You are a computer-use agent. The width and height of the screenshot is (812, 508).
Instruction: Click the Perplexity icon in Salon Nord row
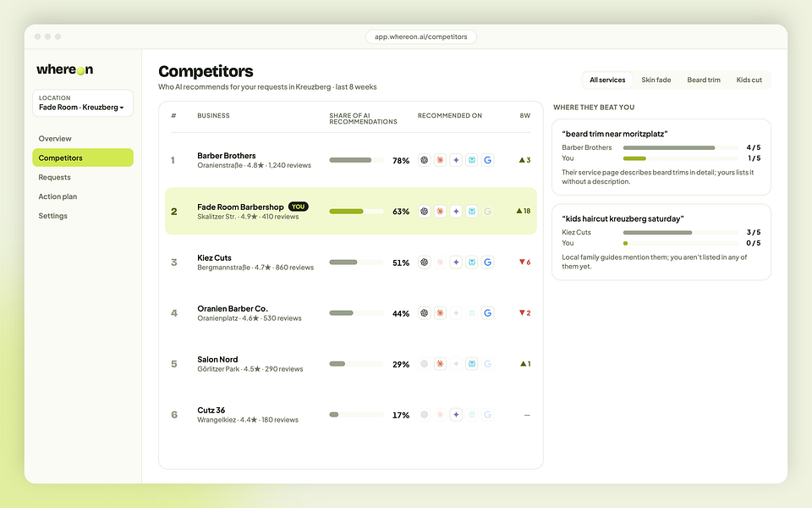coord(472,364)
